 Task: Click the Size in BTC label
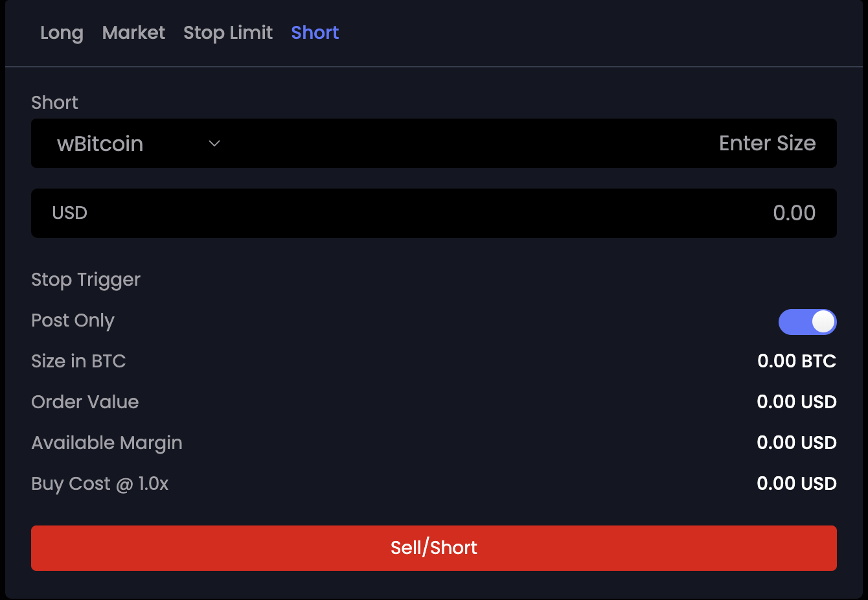pyautogui.click(x=78, y=361)
